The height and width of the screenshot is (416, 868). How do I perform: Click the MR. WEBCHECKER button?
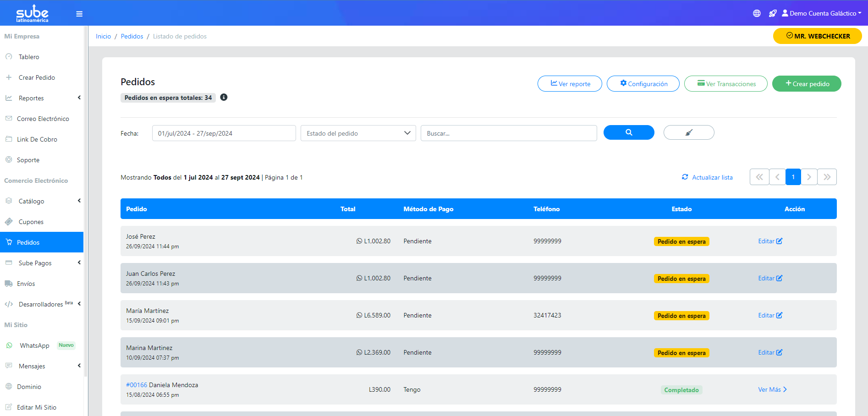pos(818,36)
